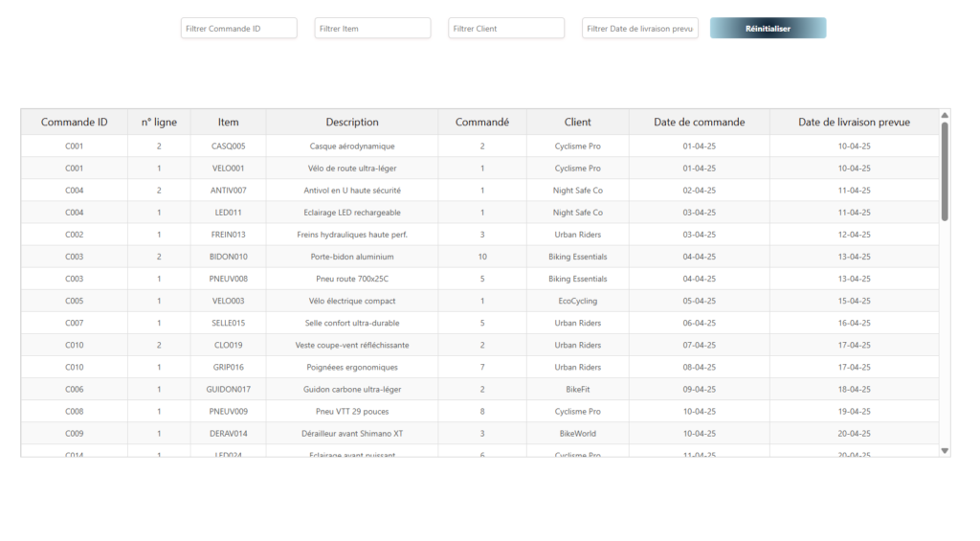Focus the Filtrer Date de livraison prevue field
The height and width of the screenshot is (541, 980).
pos(640,29)
